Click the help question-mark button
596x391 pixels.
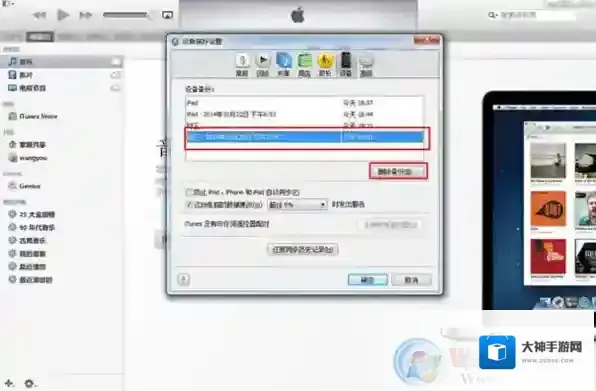coord(184,280)
